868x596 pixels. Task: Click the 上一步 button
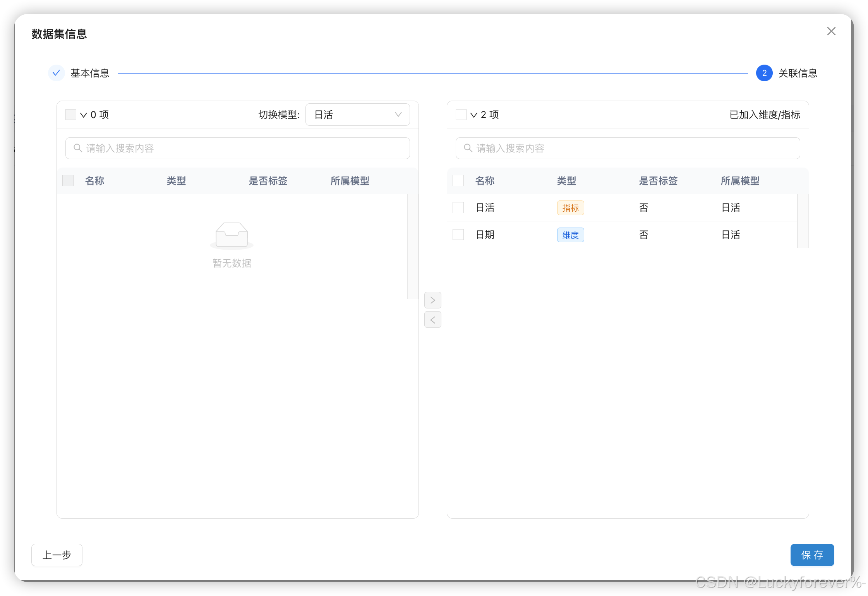pyautogui.click(x=57, y=555)
